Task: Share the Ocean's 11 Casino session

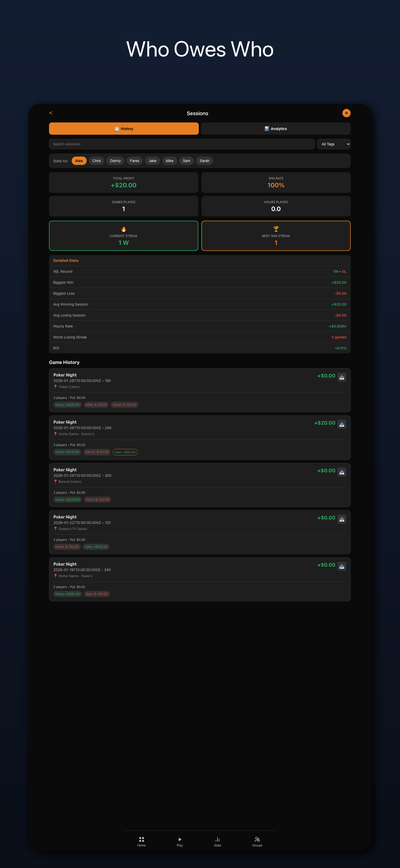Action: click(342, 519)
